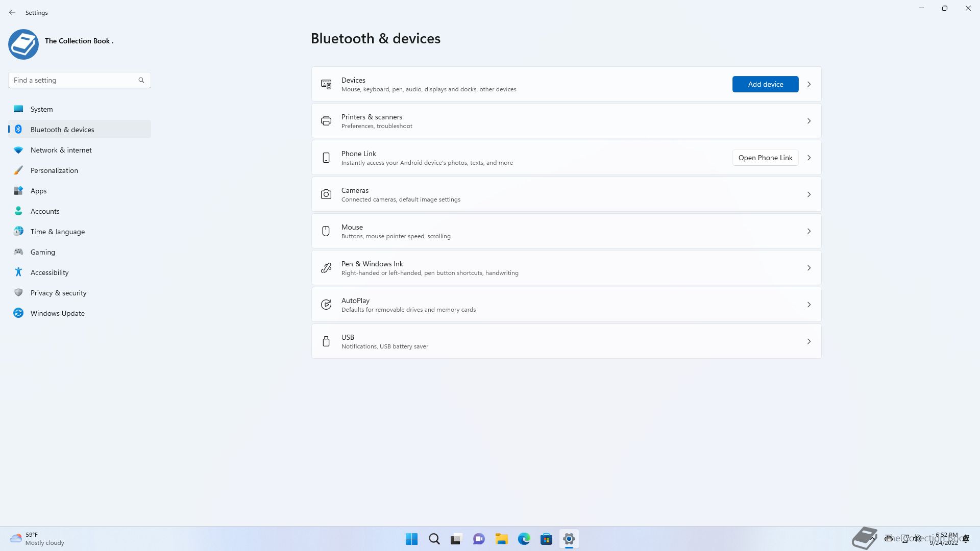Viewport: 980px width, 551px height.
Task: Open Chat app on taskbar
Action: click(479, 539)
